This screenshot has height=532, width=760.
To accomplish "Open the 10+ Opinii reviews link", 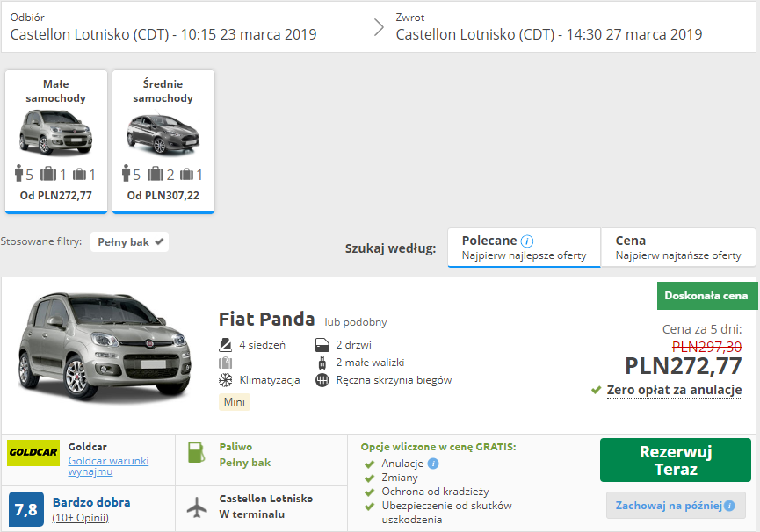I will [x=80, y=517].
